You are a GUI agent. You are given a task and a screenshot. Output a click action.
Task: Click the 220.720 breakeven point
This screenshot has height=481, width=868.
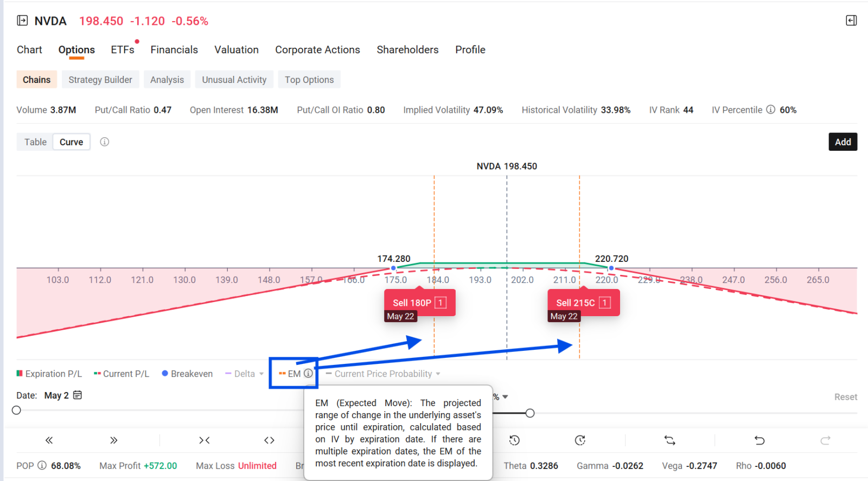coord(611,268)
